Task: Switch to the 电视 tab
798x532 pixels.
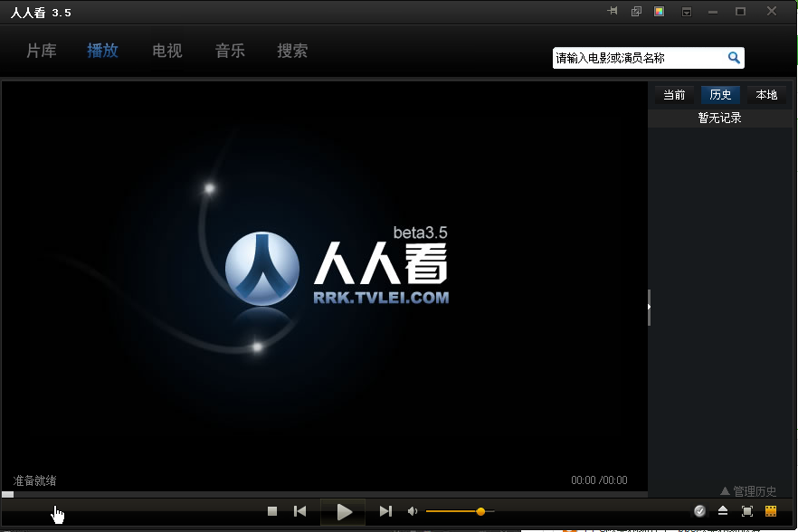Action: 166,51
